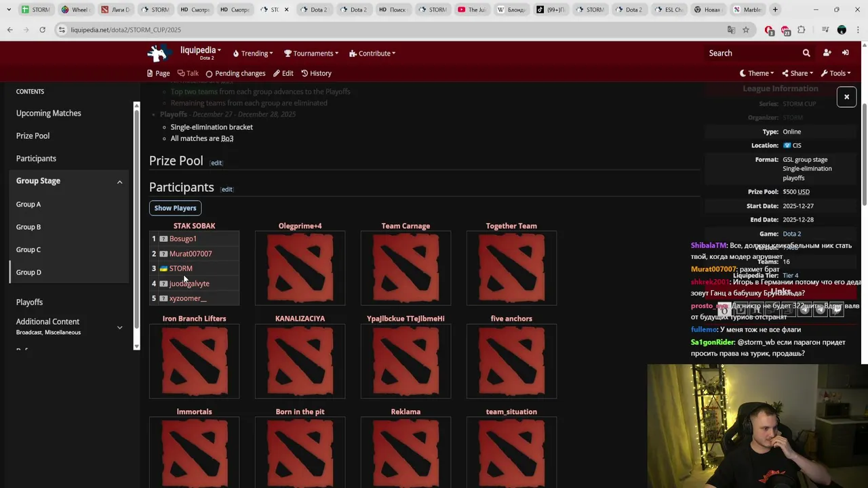Go to Participants in contents
868x488 pixels.
(36, 159)
